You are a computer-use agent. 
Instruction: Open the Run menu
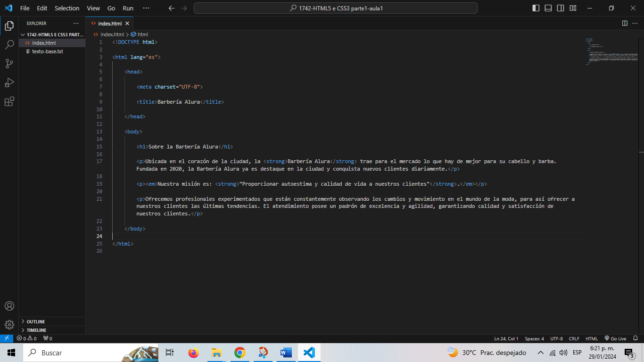[x=128, y=8]
